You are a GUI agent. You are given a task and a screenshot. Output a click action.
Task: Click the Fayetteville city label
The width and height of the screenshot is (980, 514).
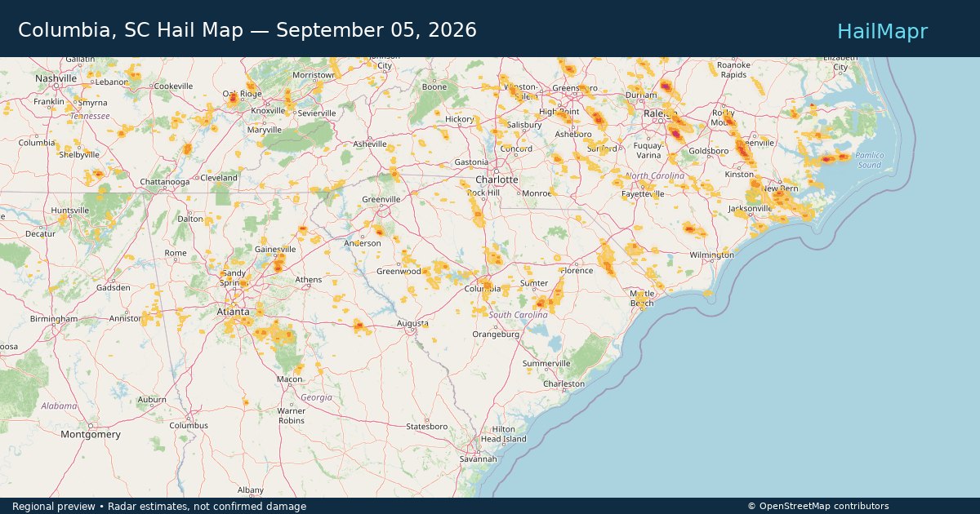(644, 194)
